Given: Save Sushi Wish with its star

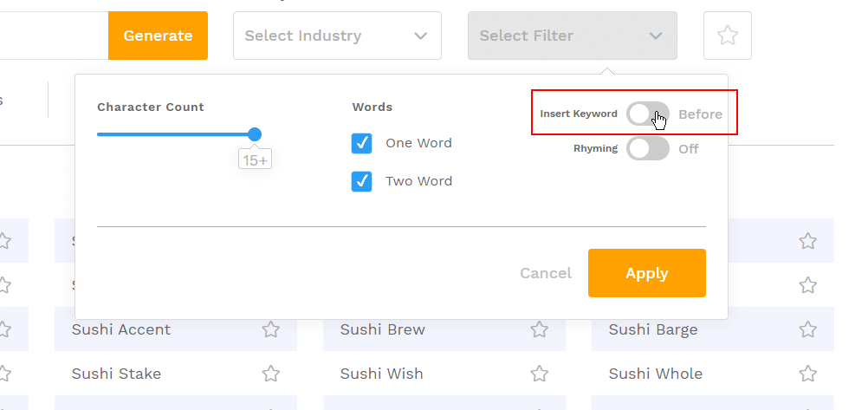Looking at the screenshot, I should (539, 374).
